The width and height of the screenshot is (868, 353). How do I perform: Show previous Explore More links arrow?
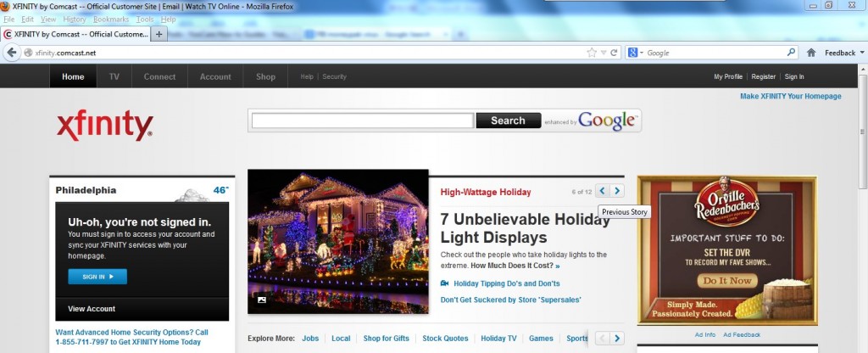coord(603,338)
